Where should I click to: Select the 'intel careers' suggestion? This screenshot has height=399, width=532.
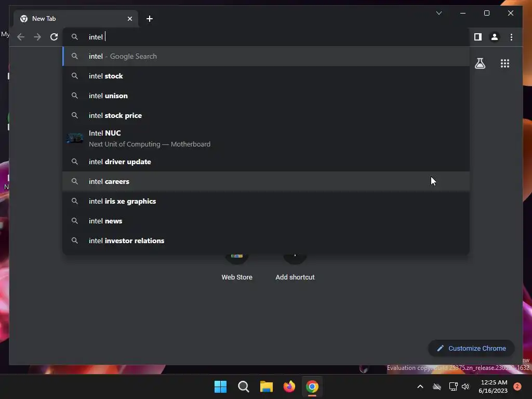pos(266,181)
